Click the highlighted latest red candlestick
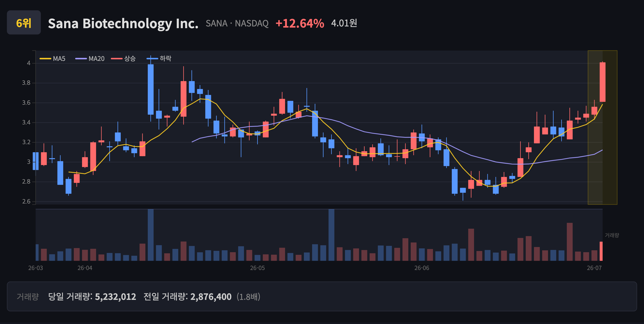Image resolution: width=644 pixels, height=324 pixels. point(602,82)
